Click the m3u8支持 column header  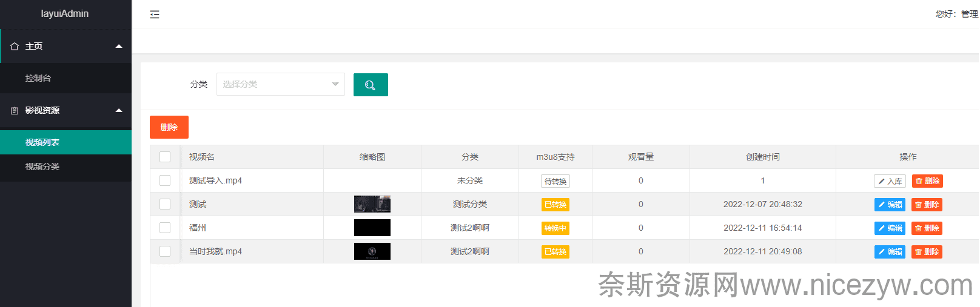click(555, 157)
